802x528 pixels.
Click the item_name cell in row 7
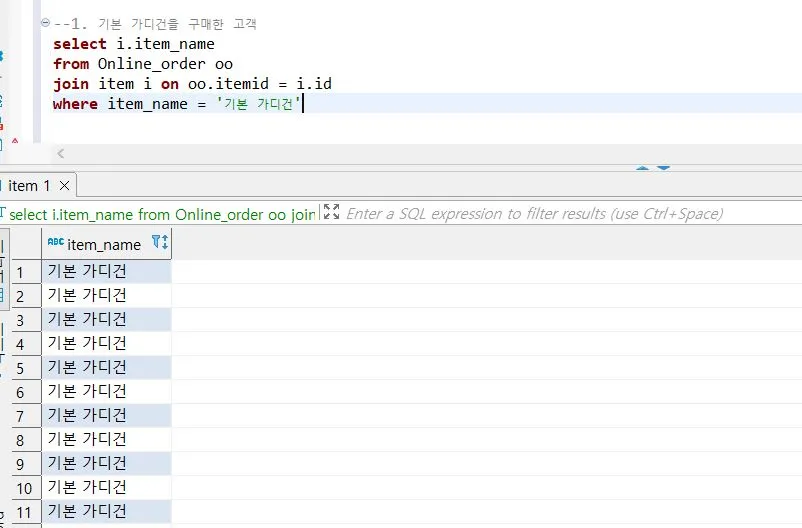click(x=106, y=415)
